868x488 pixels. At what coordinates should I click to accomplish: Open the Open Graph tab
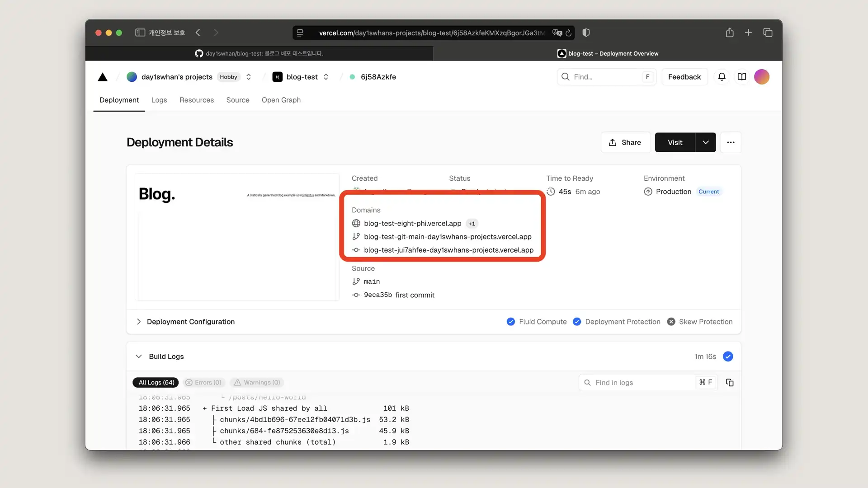coord(281,100)
